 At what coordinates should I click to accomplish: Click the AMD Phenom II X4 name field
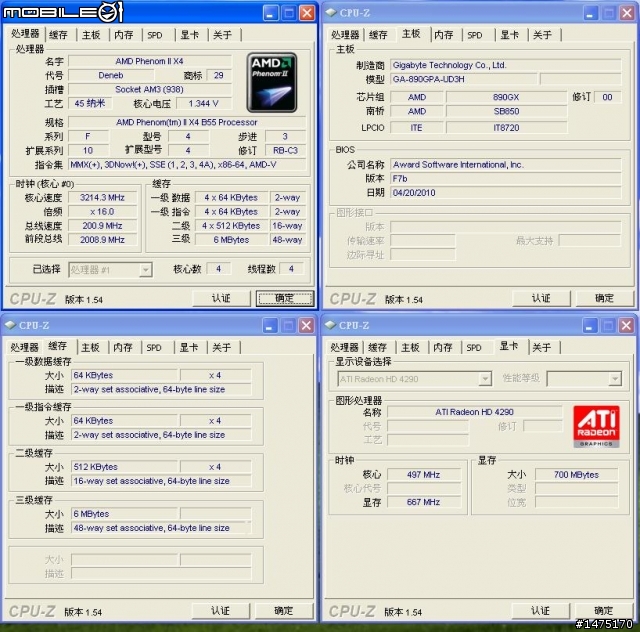(x=150, y=61)
